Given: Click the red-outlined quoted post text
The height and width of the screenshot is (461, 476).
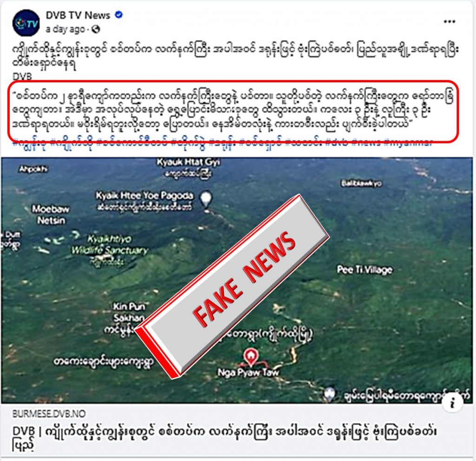Looking at the screenshot, I should 233,112.
